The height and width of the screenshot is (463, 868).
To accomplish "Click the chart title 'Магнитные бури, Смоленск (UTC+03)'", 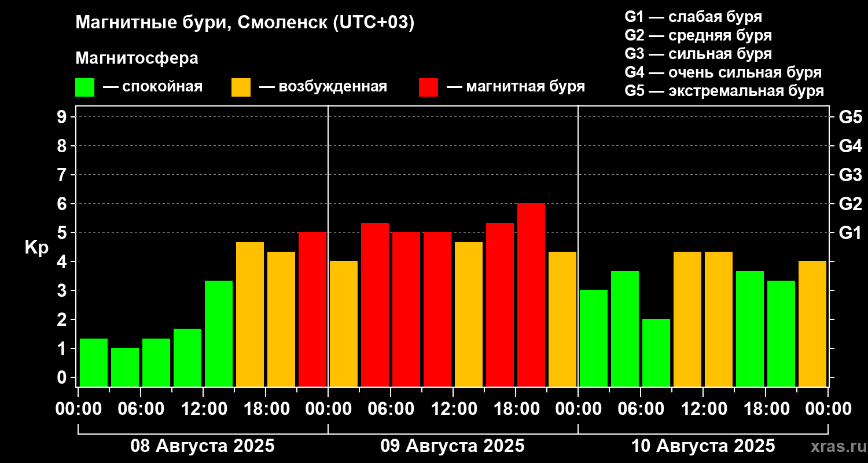I will click(245, 23).
